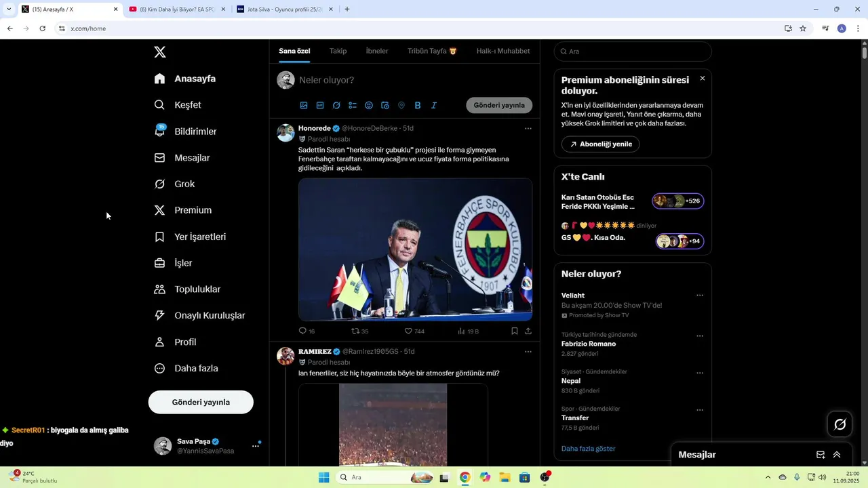This screenshot has height=488, width=868.
Task: Share Honorede's post
Action: click(x=528, y=331)
